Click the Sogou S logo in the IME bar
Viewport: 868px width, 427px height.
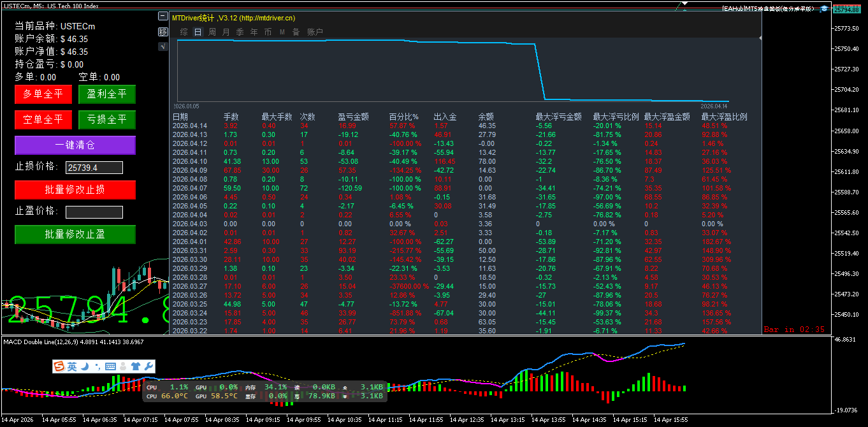tap(60, 366)
